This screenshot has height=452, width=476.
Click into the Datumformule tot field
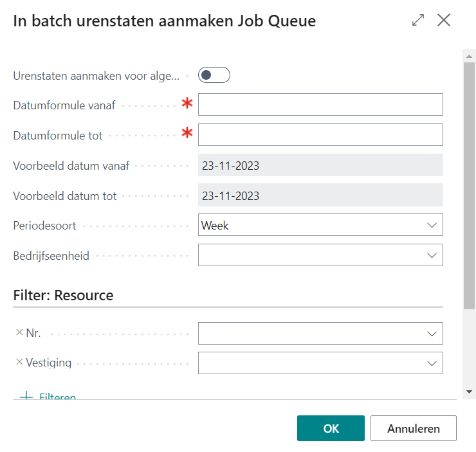(320, 135)
